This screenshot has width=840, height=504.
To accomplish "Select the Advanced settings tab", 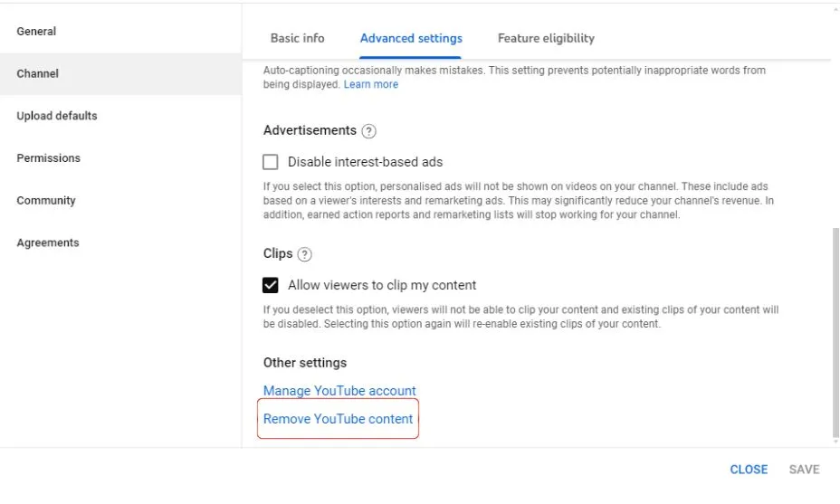I will [x=411, y=39].
